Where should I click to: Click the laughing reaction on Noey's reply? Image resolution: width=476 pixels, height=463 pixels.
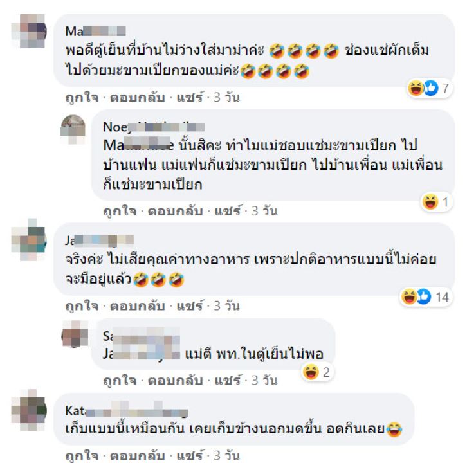click(x=430, y=202)
